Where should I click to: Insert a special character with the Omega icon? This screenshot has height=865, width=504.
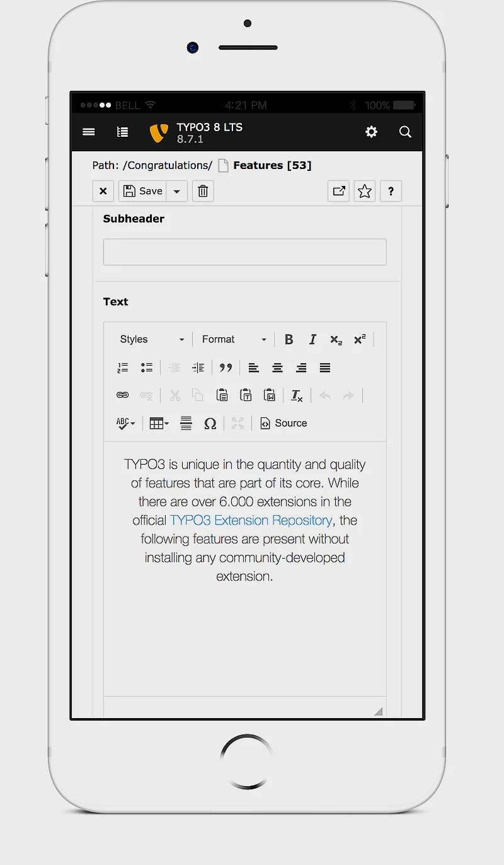210,423
